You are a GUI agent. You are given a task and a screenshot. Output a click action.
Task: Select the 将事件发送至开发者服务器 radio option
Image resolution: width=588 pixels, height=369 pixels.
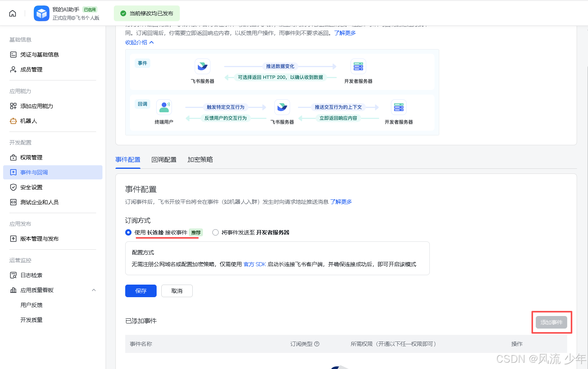pyautogui.click(x=215, y=232)
